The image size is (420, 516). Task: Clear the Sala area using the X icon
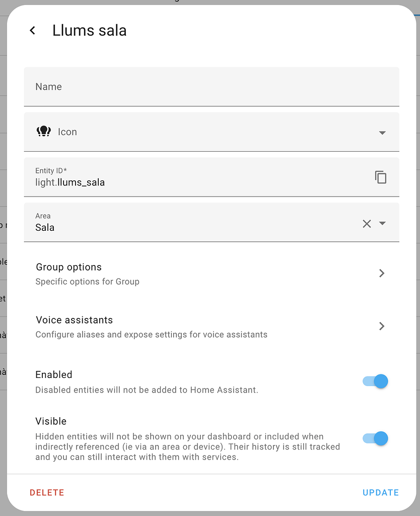point(367,223)
